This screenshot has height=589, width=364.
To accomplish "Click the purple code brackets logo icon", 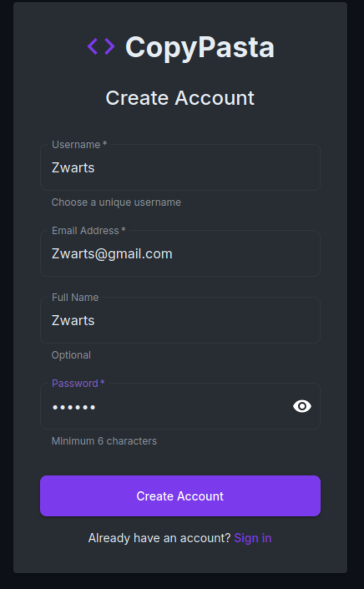I will pyautogui.click(x=100, y=46).
